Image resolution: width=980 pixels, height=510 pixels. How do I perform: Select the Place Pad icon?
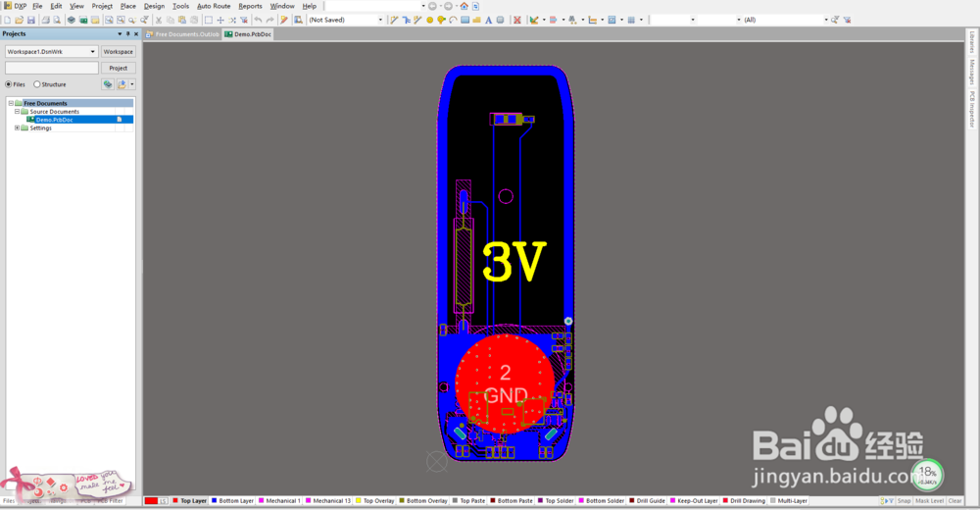coord(429,20)
